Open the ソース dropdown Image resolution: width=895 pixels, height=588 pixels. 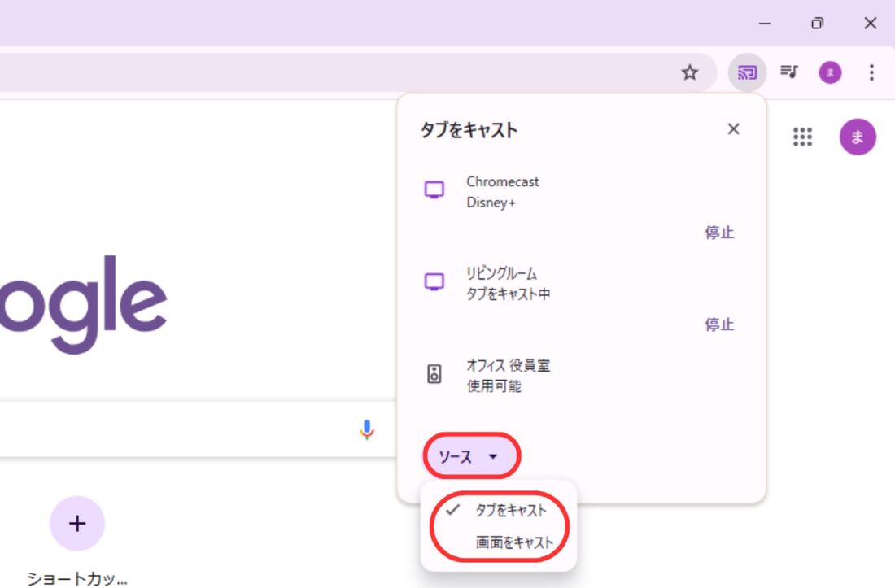point(470,456)
